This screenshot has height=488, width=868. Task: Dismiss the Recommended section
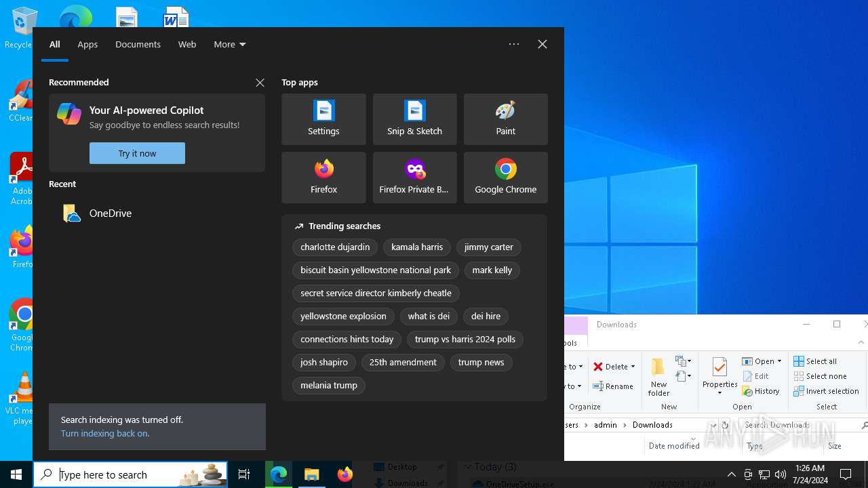[x=260, y=83]
